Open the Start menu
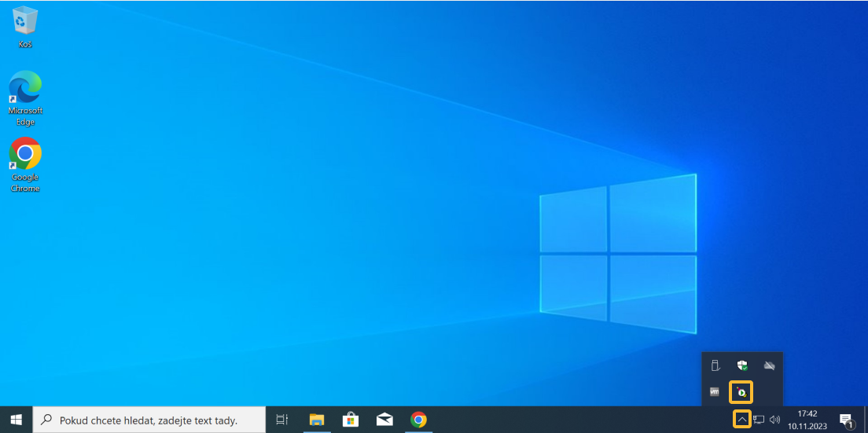 coord(16,420)
